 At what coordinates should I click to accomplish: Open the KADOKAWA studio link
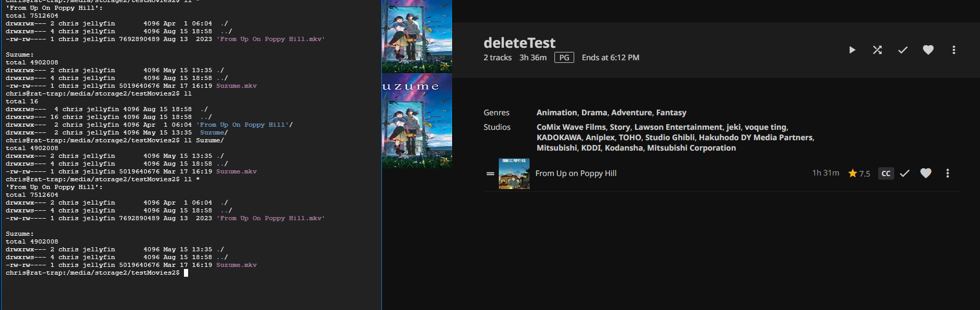click(x=559, y=138)
